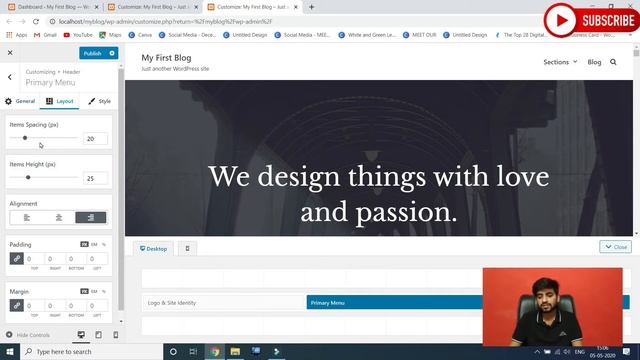Switch to the Style tab
The width and height of the screenshot is (640, 360).
(x=99, y=101)
